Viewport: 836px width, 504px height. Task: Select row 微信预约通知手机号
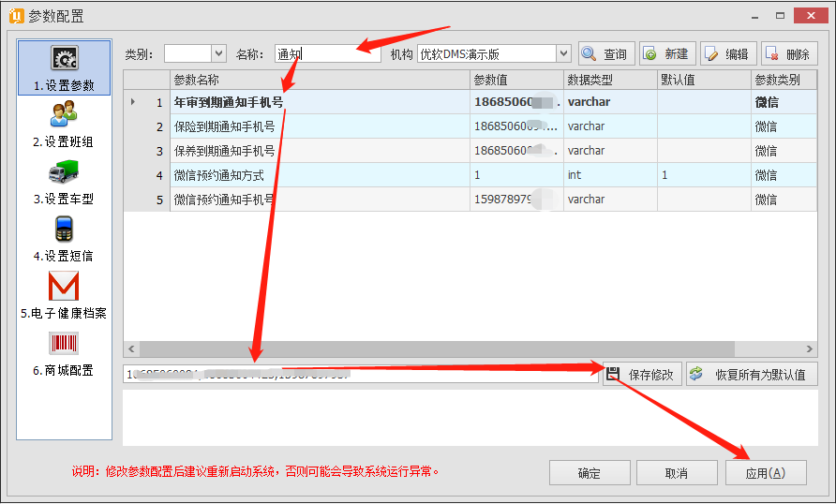470,200
